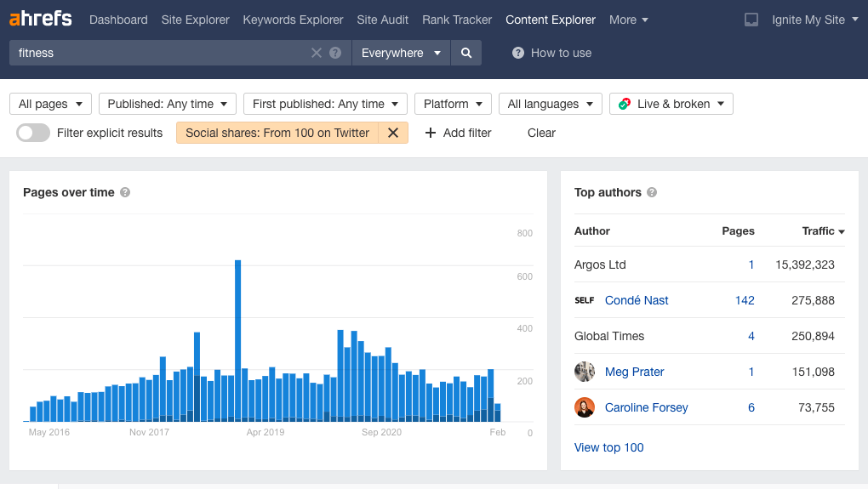Click Global Times traffic value 250,894
868x489 pixels.
point(813,336)
